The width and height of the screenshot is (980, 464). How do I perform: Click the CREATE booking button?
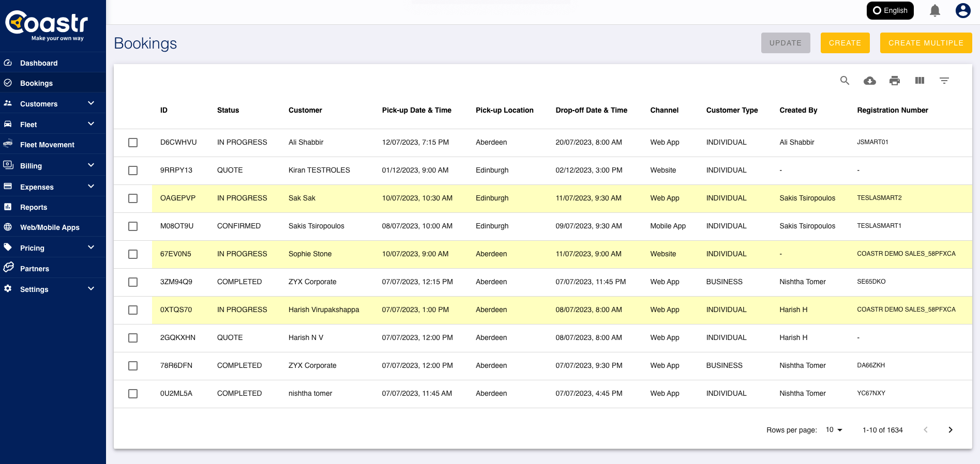(x=845, y=43)
